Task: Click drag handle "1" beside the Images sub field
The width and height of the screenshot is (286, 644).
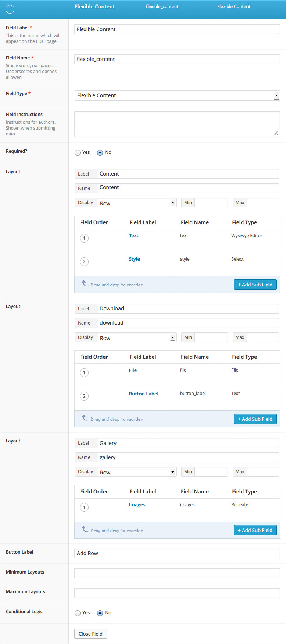Action: [x=84, y=507]
